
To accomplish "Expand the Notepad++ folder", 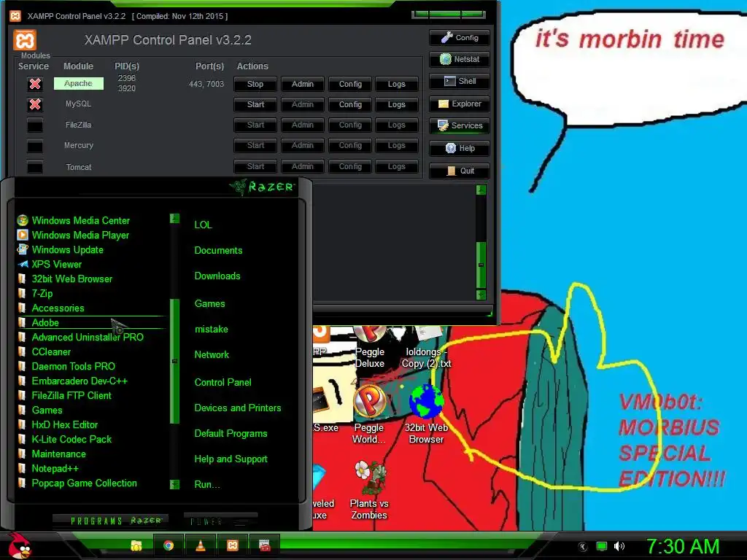I will coord(55,469).
